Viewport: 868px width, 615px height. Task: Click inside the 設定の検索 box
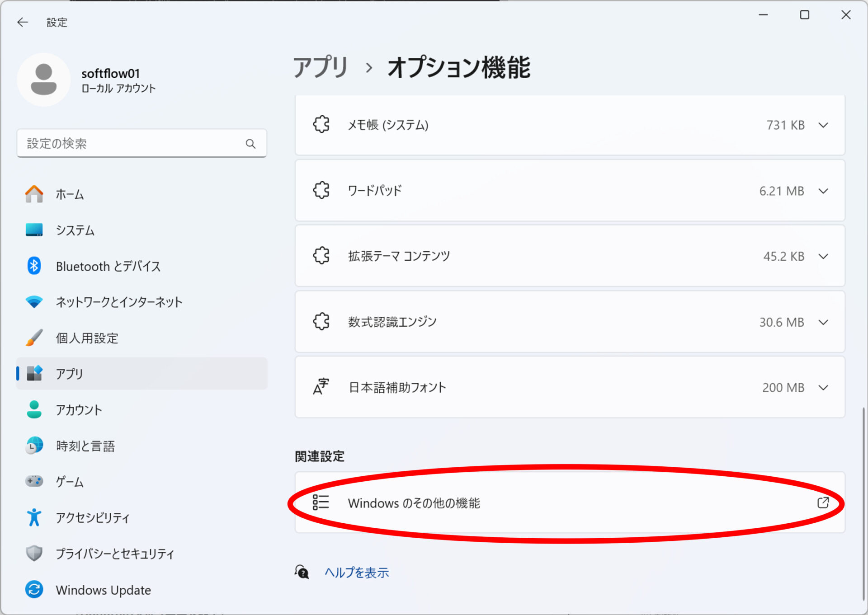(x=142, y=144)
